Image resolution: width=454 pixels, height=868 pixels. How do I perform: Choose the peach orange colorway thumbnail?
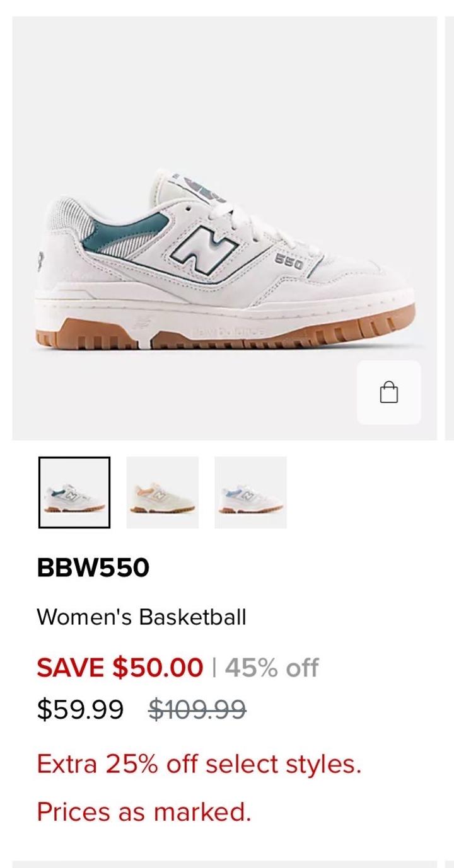pyautogui.click(x=163, y=492)
